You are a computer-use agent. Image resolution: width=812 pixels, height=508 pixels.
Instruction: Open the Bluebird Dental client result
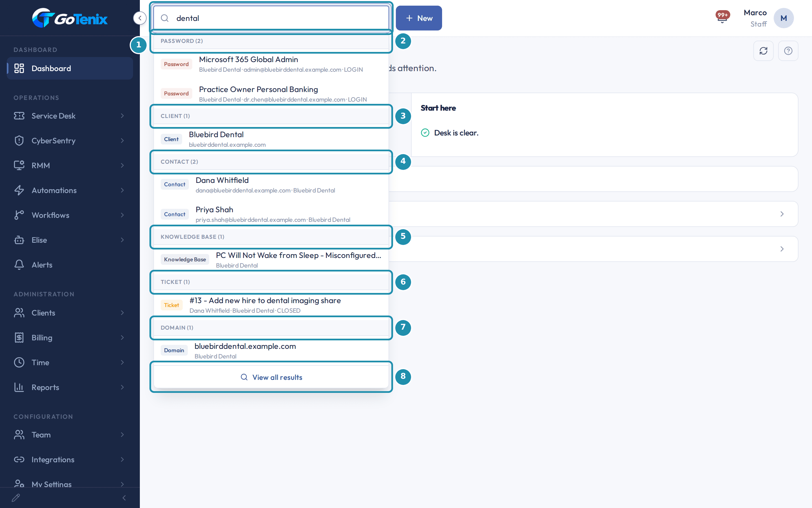[x=271, y=139]
